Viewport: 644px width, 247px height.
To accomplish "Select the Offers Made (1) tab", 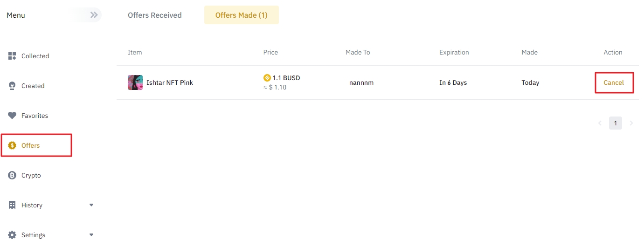I will point(242,15).
